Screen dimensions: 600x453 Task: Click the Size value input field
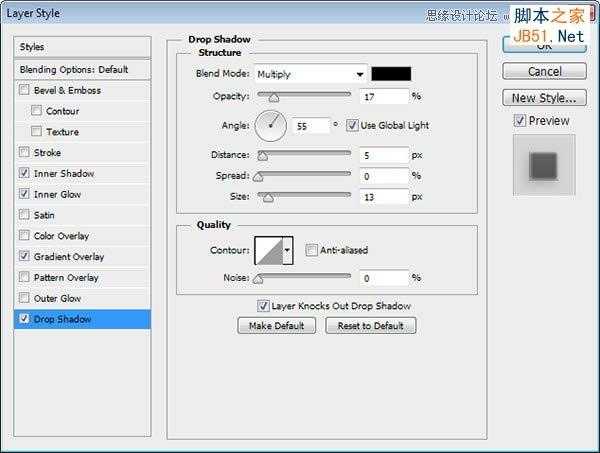pyautogui.click(x=384, y=197)
